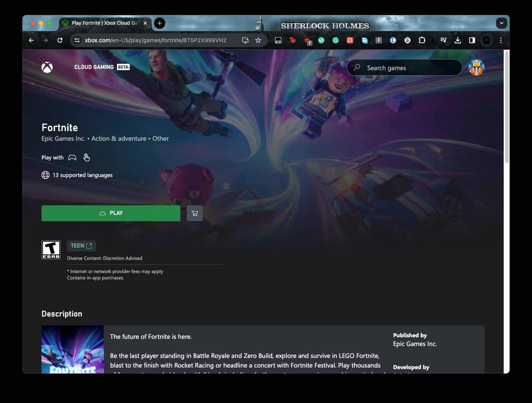Open a new tab with the plus button

tap(160, 23)
